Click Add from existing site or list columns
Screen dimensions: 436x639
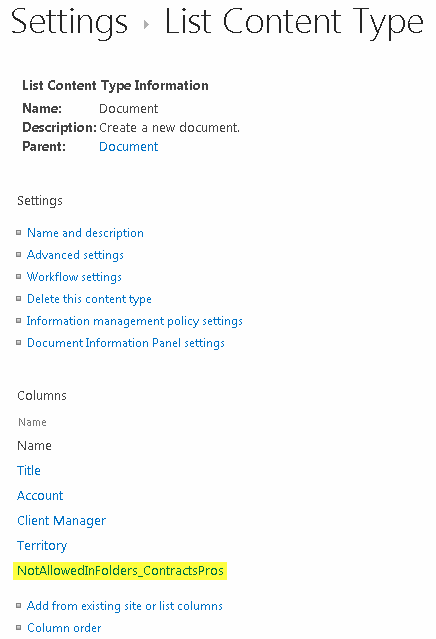[x=125, y=606]
